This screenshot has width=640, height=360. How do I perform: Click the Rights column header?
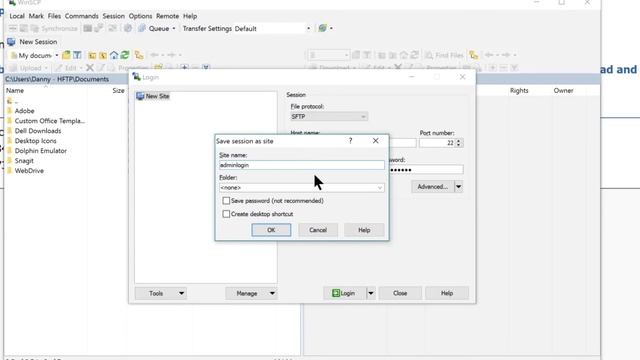tap(519, 90)
